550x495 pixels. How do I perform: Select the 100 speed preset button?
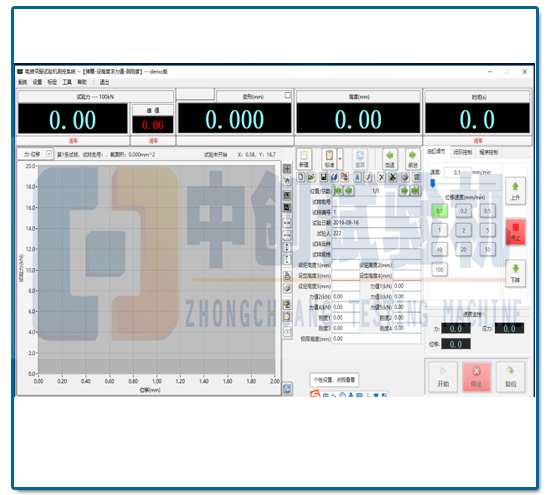click(439, 270)
